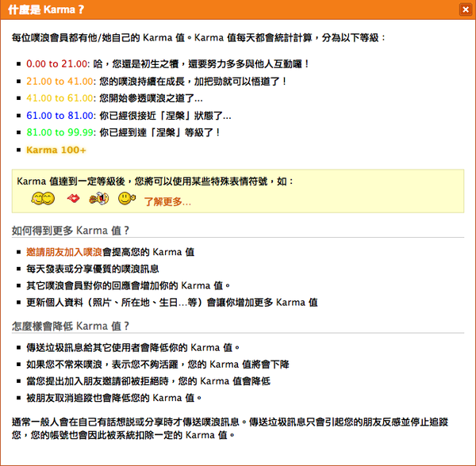This screenshot has width=476, height=466.
Task: Click the party horn emoticon
Action: 99,199
